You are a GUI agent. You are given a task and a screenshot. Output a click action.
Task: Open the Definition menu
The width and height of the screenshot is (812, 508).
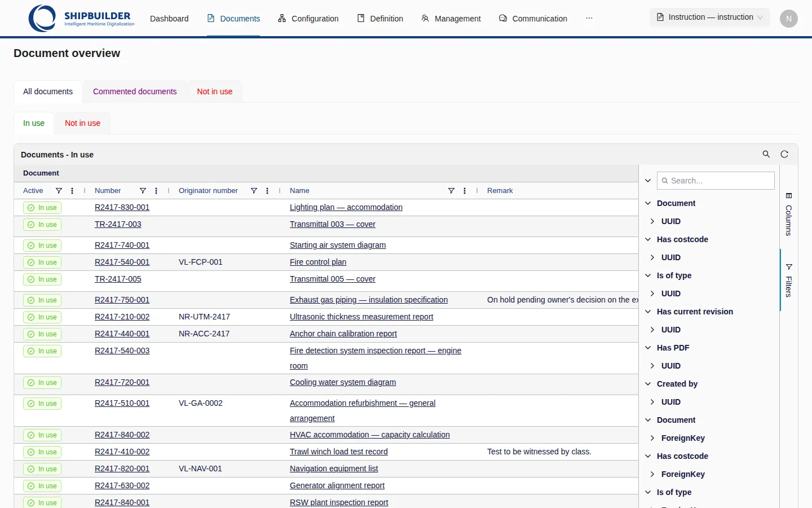click(380, 19)
